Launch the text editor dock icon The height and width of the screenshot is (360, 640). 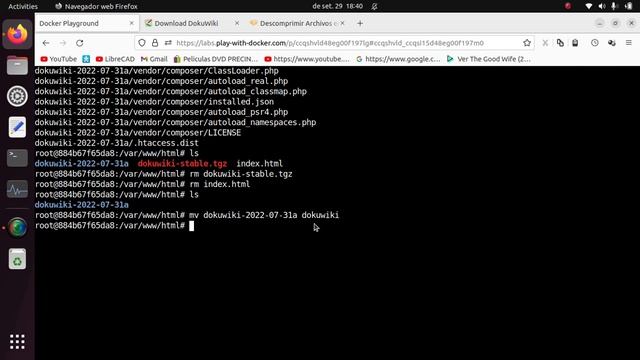click(17, 127)
